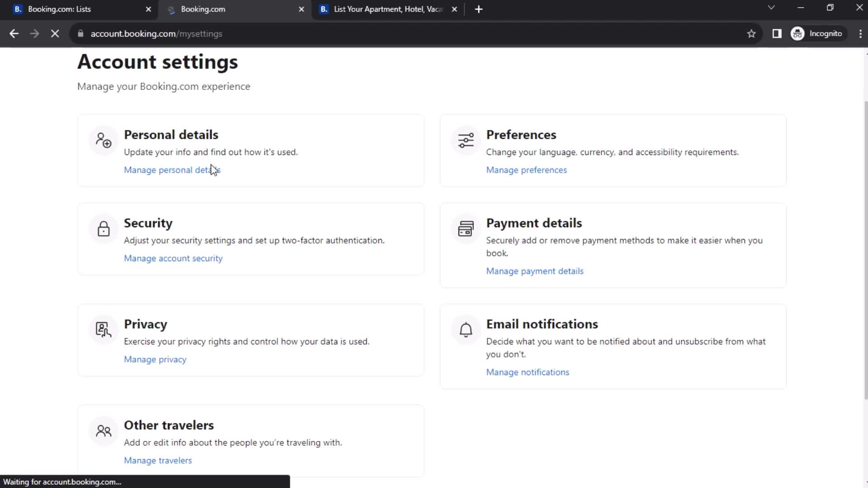This screenshot has height=488, width=868.
Task: Restore down the browser window
Action: pos(830,8)
